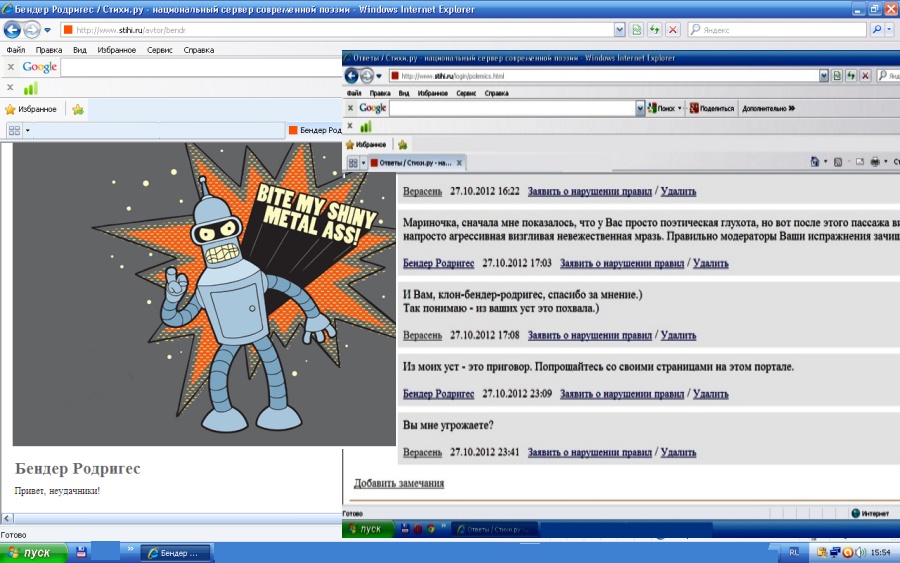
Task: Expand Google search field dropdown in Ответы window
Action: point(640,108)
